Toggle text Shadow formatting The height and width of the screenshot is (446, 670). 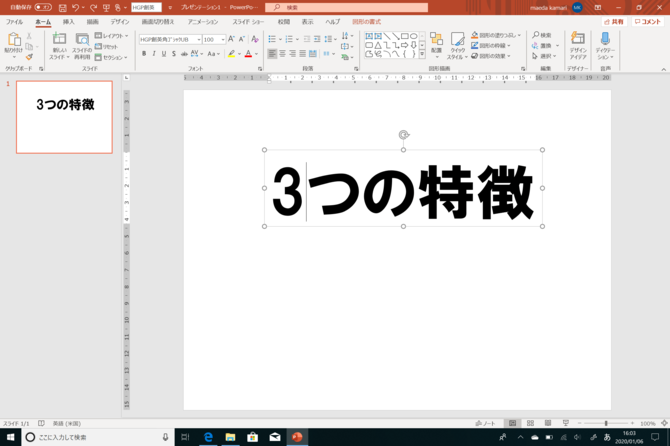click(x=173, y=54)
